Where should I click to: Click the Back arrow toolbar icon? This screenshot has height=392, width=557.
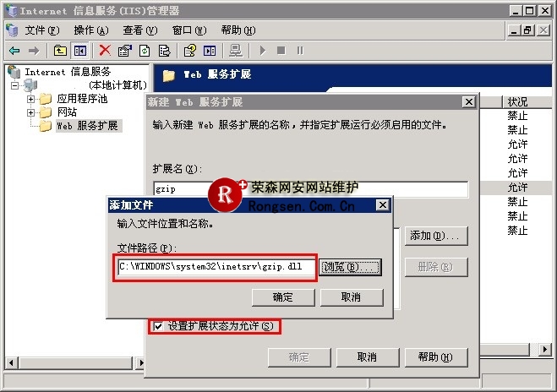14,51
